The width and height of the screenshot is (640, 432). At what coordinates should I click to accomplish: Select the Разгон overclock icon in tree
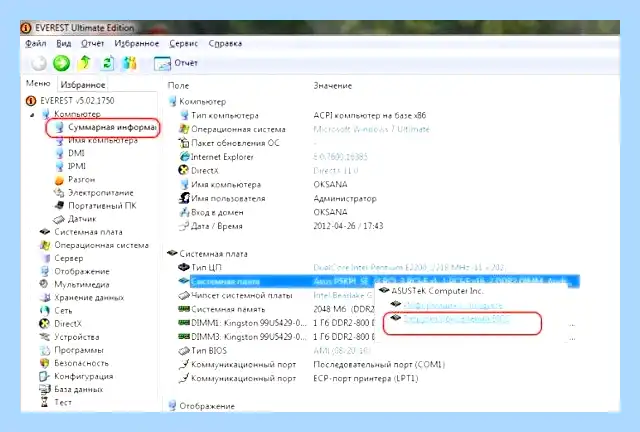pos(59,180)
